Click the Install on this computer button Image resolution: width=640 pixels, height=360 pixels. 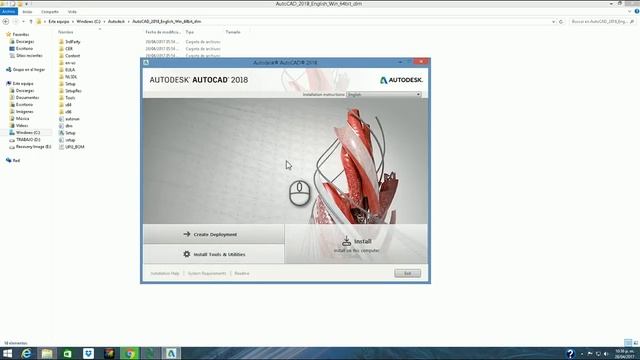tap(356, 244)
